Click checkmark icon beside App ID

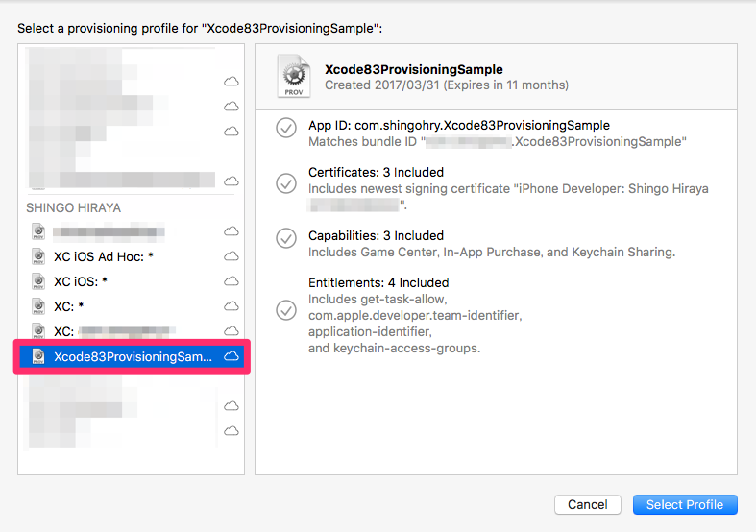(x=286, y=128)
